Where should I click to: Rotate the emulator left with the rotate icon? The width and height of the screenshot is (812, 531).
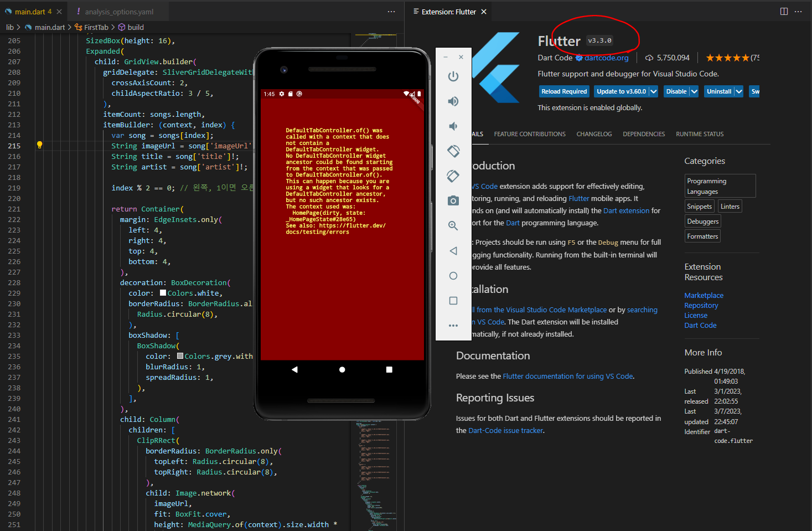coord(453,151)
